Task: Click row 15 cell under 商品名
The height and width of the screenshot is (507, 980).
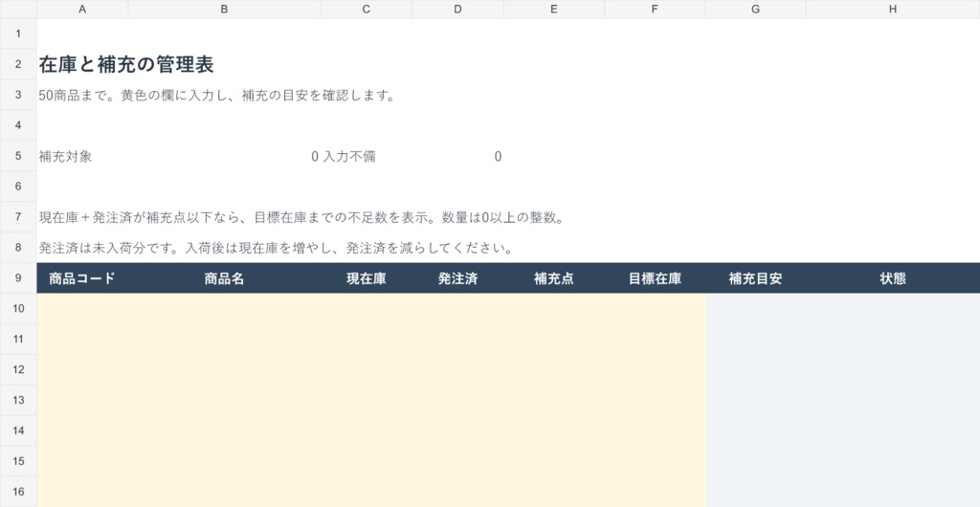Action: [x=224, y=461]
